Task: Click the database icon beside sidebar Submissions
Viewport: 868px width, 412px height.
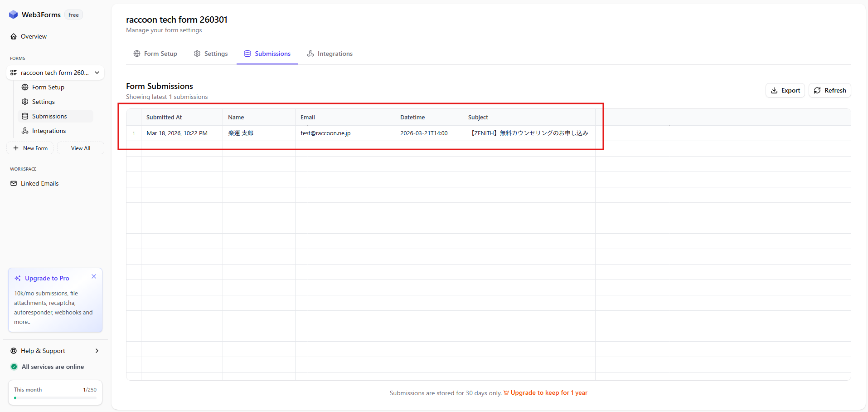Action: coord(25,116)
